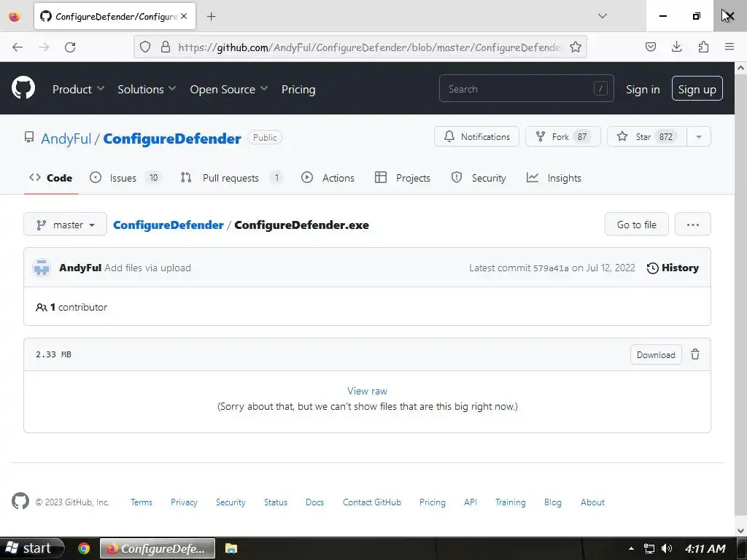Viewport: 747px width, 560px height.
Task: Expand the Open Source menu
Action: pyautogui.click(x=228, y=89)
